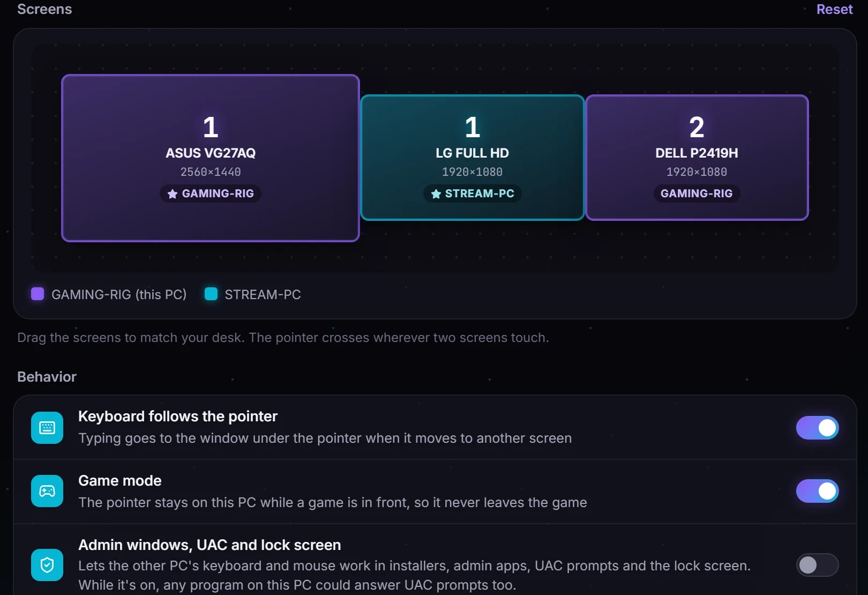
Task: Click the STREAM-PC legend label
Action: pos(263,294)
